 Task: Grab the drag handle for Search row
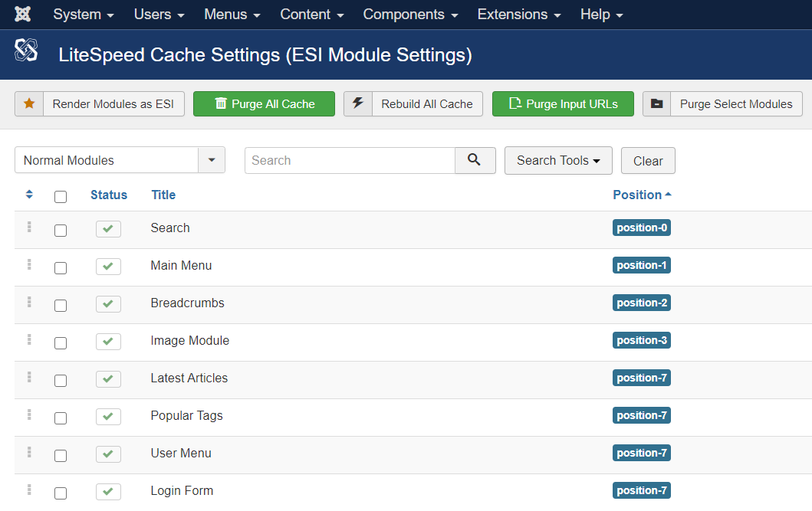(29, 227)
